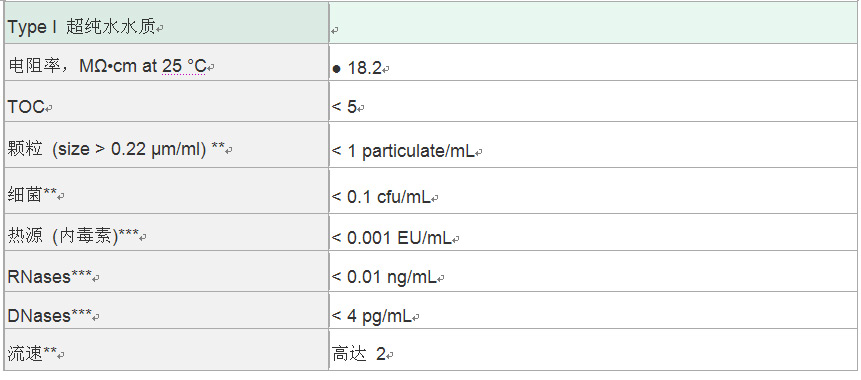Click the < 0.001 EU/mL value cell
This screenshot has width=861, height=380.
[x=594, y=232]
